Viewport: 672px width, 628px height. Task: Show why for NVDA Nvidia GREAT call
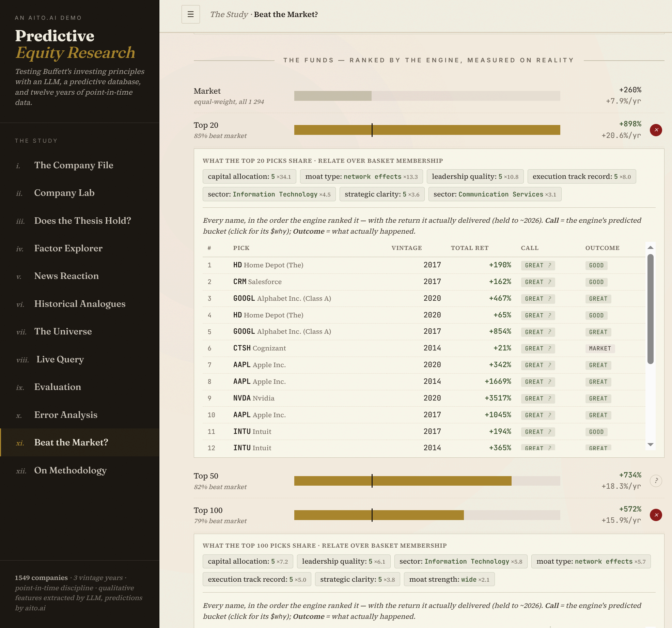click(x=538, y=398)
